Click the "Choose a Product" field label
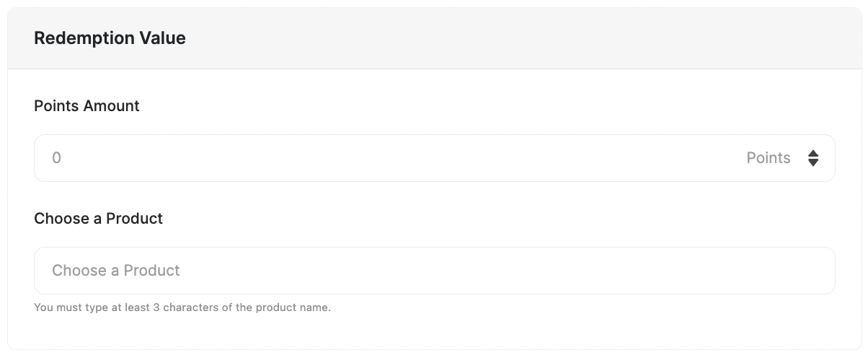 click(x=98, y=218)
